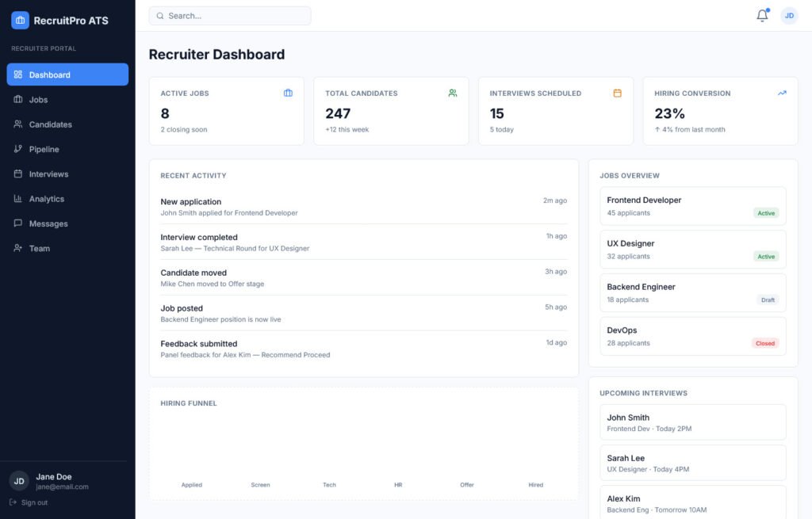
Task: Click the search input field
Action: pyautogui.click(x=229, y=15)
